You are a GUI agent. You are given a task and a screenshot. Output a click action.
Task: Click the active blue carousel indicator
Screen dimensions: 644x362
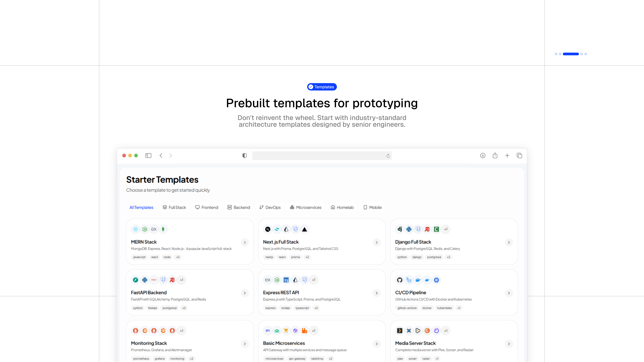[571, 54]
